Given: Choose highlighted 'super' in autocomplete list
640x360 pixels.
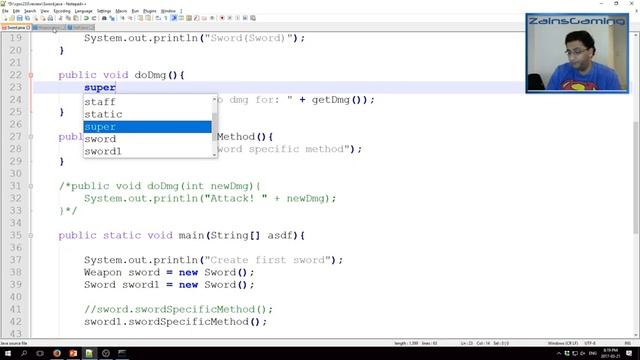Looking at the screenshot, I should click(x=147, y=127).
